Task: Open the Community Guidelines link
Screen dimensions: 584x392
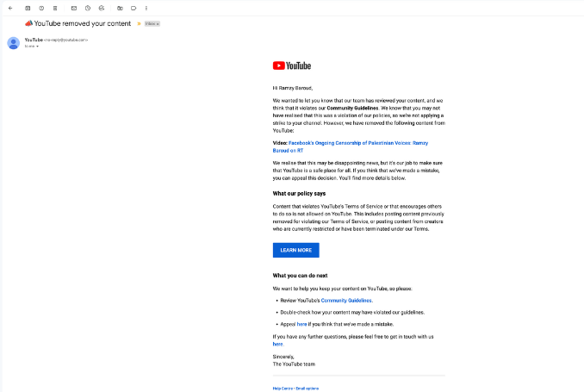Action: 346,301
